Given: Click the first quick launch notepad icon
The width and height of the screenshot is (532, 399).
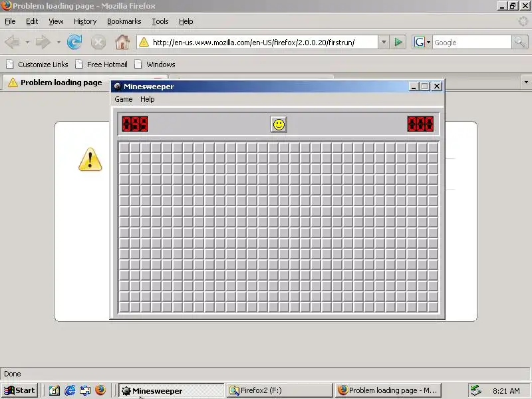Looking at the screenshot, I should (55, 390).
